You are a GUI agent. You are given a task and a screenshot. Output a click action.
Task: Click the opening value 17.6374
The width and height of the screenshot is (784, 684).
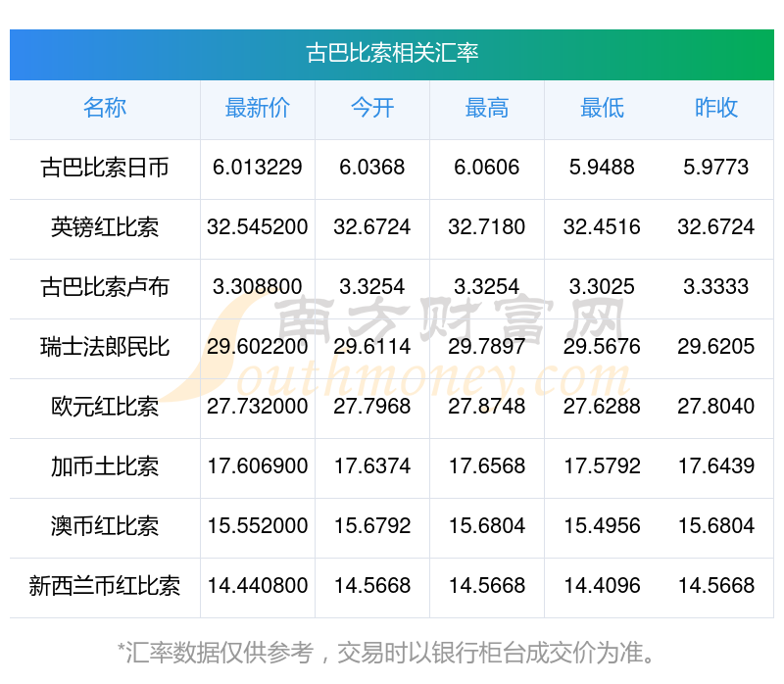click(372, 466)
